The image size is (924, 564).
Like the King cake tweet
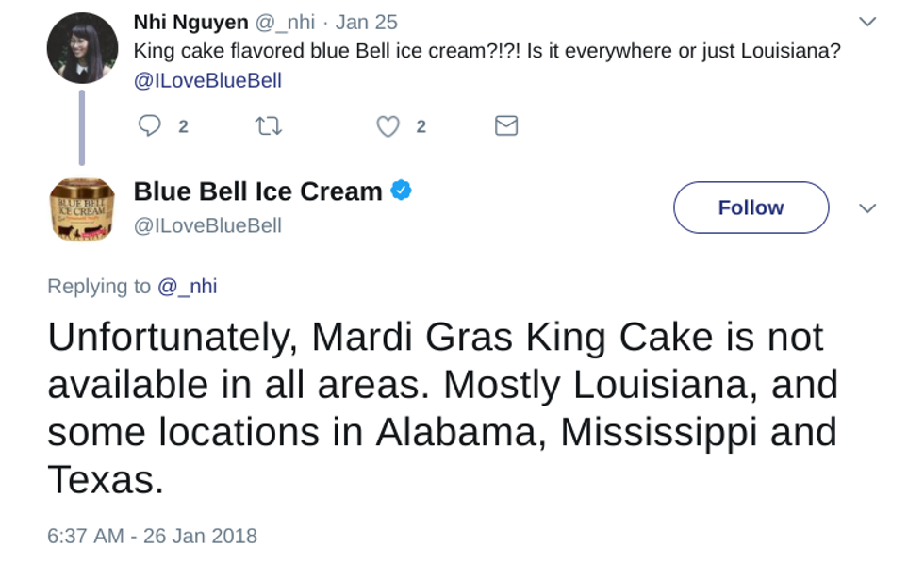[388, 126]
